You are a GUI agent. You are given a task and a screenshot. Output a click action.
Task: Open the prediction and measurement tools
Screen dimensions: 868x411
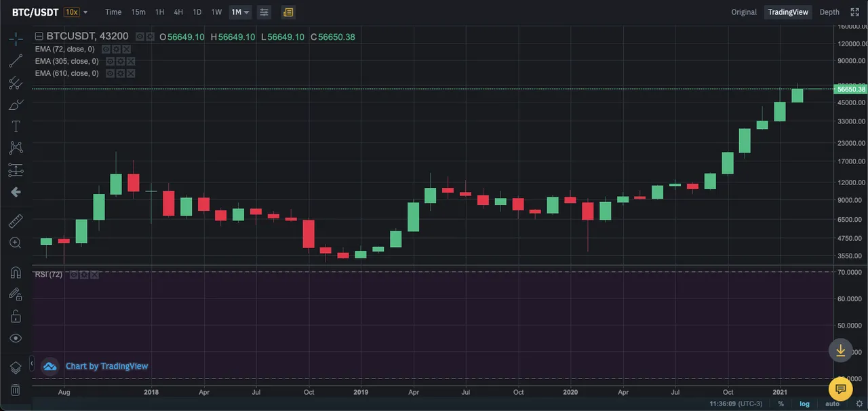(16, 170)
